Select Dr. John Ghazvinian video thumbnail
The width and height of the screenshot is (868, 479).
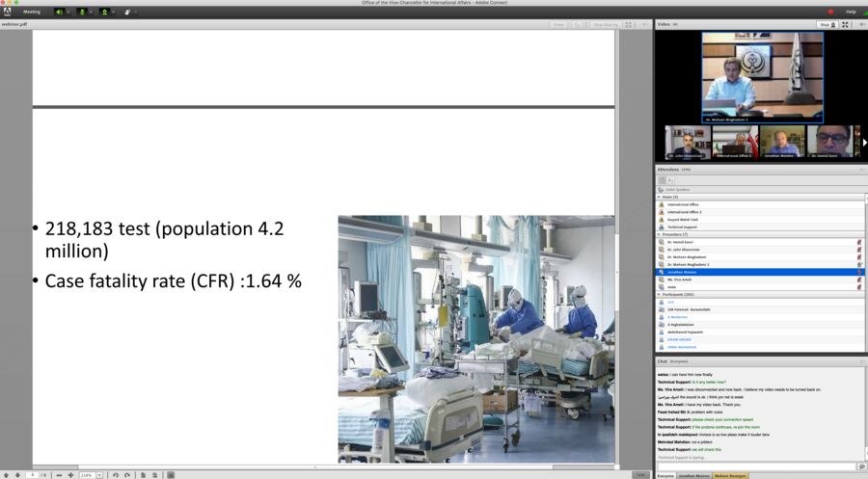688,142
